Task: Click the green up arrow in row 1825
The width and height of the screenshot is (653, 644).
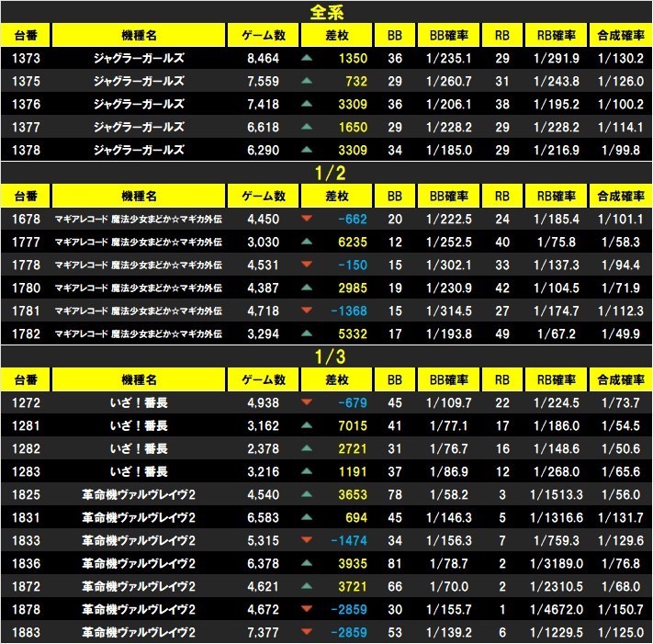Action: click(307, 493)
